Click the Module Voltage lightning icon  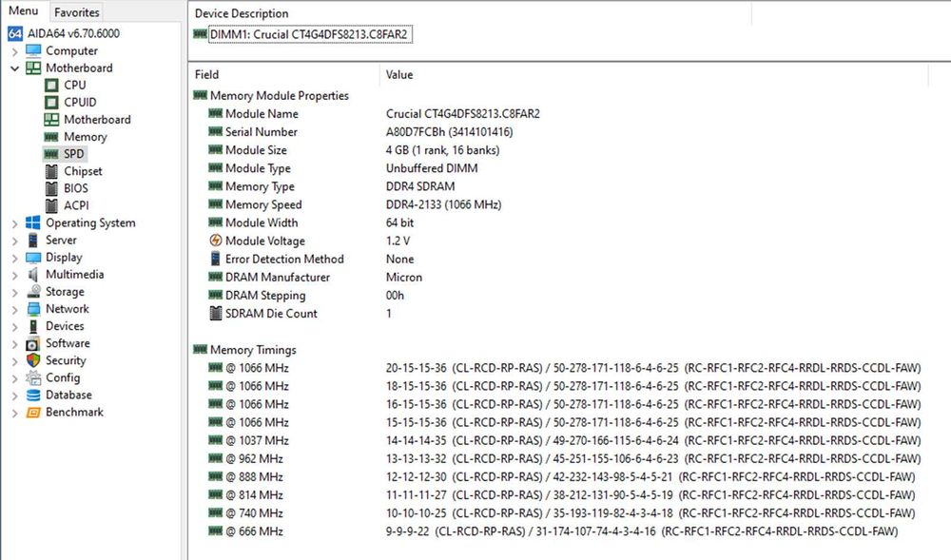(215, 241)
